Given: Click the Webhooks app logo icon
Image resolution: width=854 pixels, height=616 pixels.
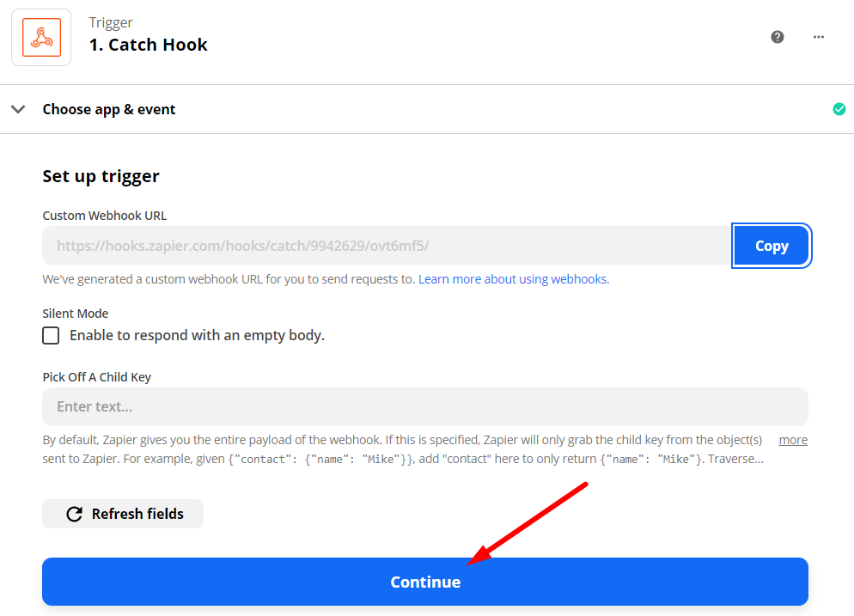Looking at the screenshot, I should click(x=41, y=37).
